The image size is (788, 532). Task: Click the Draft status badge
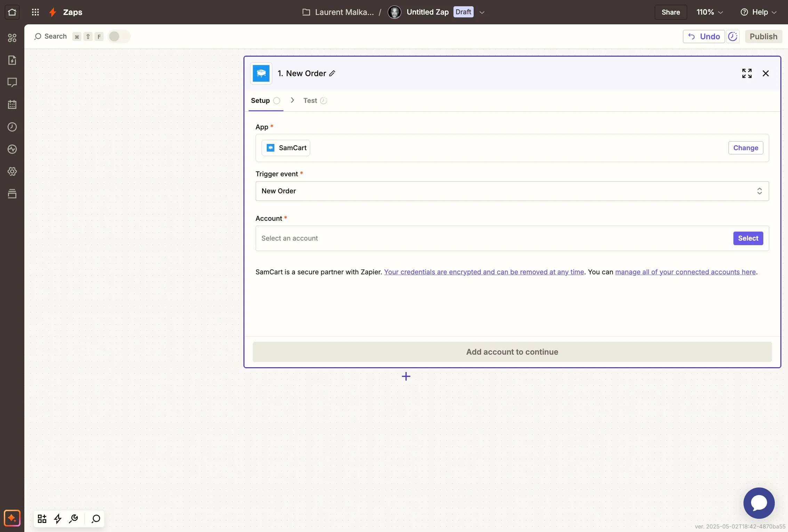tap(463, 12)
